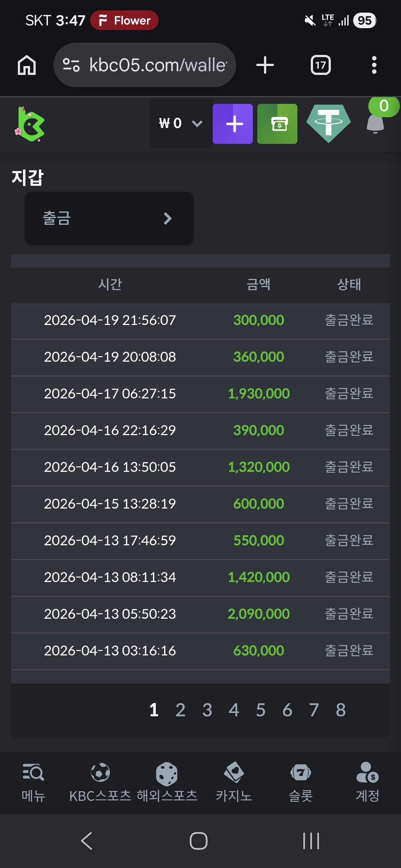Expand the ₩ 0 balance dropdown
Viewport: 401px width, 868px height.
coord(181,124)
